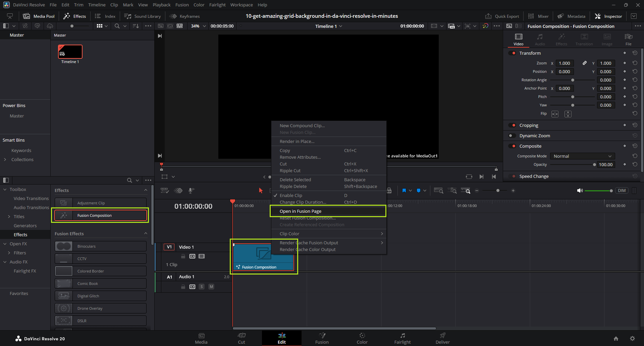Image resolution: width=644 pixels, height=346 pixels.
Task: Open project settings gear icon
Action: (632, 339)
